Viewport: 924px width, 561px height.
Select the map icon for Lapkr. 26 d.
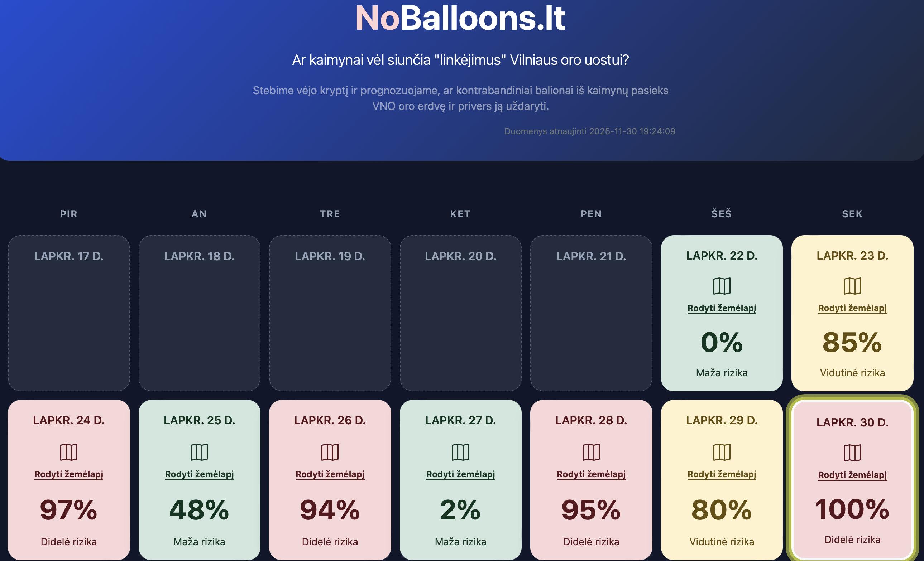coord(330,452)
